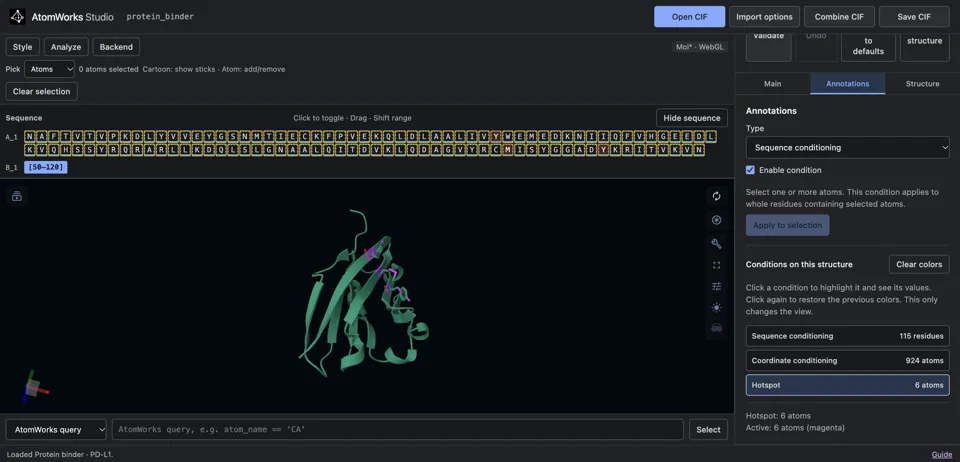Image resolution: width=960 pixels, height=462 pixels.
Task: Click the XYZ axis orientation gizmo
Action: pyautogui.click(x=33, y=387)
